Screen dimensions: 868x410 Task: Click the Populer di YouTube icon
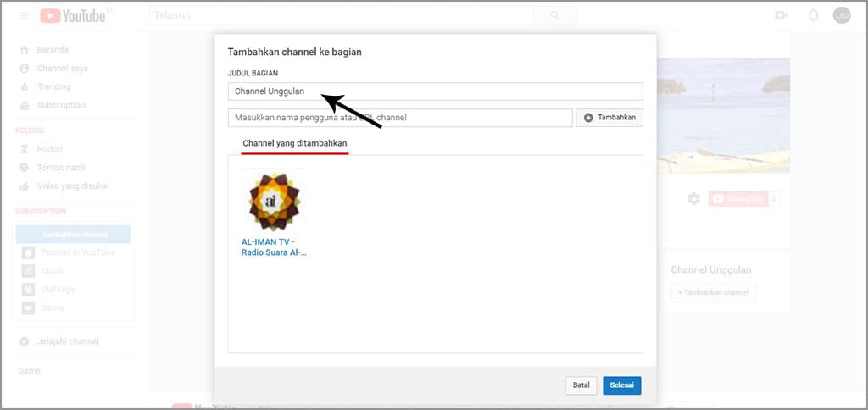(x=28, y=252)
